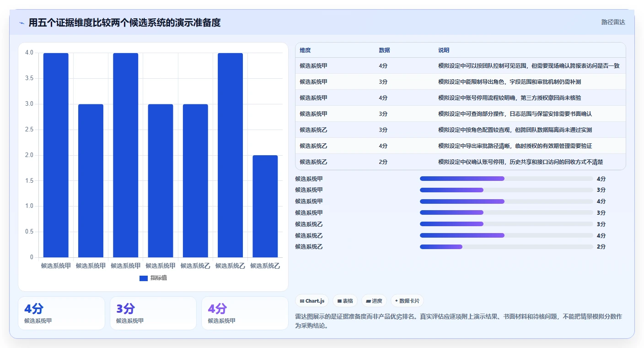Click the 说明 column header
Screen dimensions: 644x348
pos(444,50)
